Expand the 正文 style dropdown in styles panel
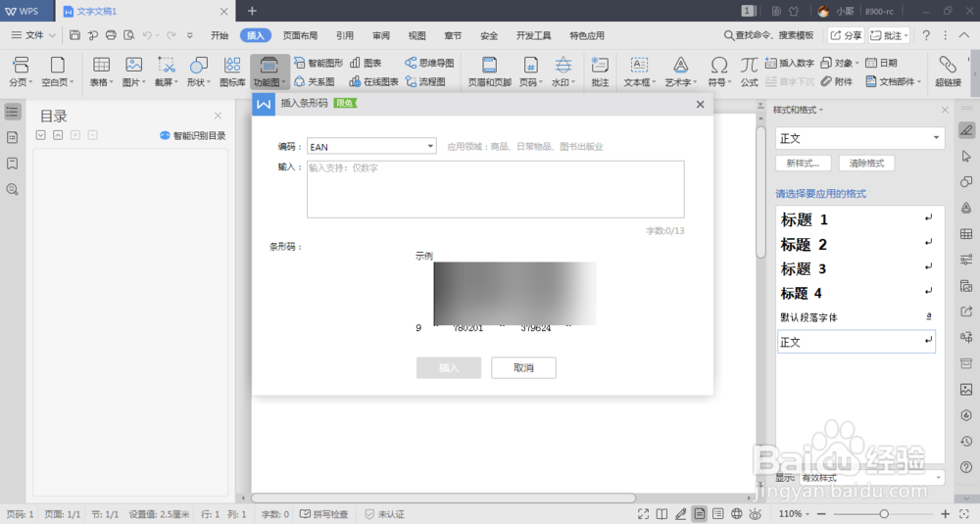 pos(936,138)
